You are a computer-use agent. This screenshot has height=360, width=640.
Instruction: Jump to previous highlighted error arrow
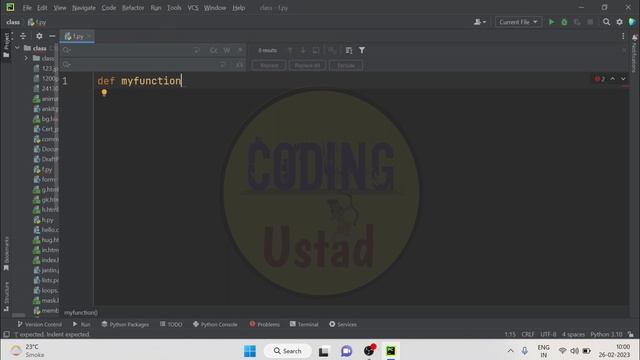613,79
